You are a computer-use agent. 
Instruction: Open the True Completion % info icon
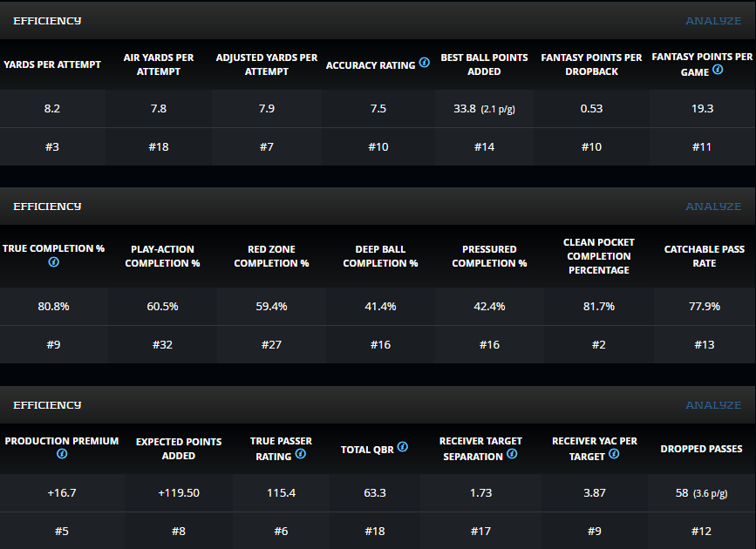53,262
